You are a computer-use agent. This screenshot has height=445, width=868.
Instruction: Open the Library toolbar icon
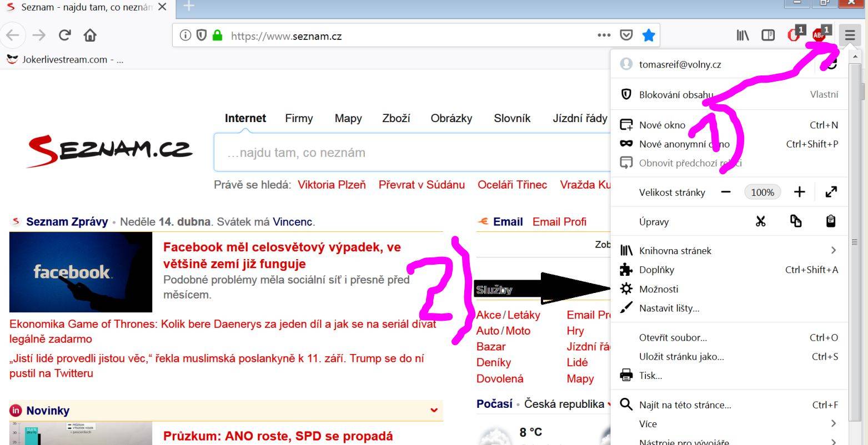click(x=742, y=36)
